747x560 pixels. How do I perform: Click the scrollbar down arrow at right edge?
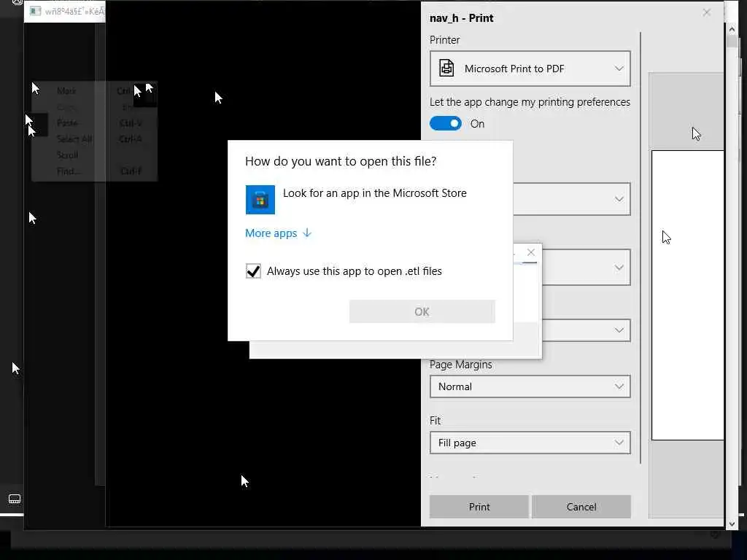[x=732, y=524]
